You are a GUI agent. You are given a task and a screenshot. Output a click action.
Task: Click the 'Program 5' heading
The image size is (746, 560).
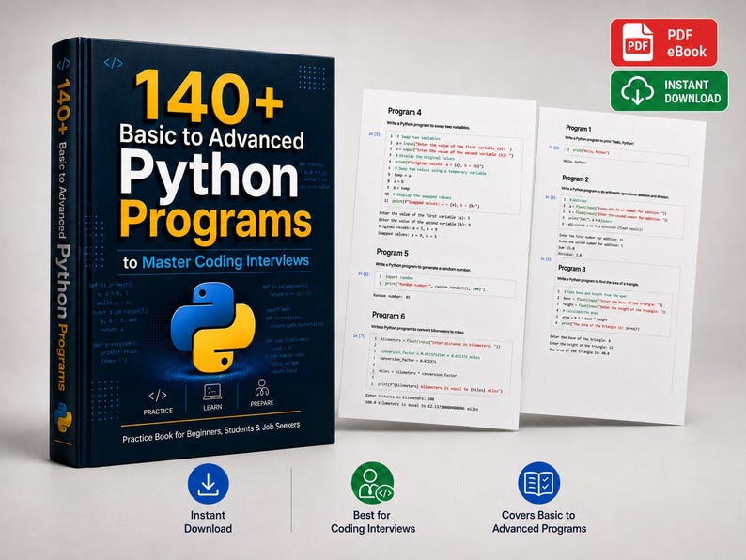point(392,253)
